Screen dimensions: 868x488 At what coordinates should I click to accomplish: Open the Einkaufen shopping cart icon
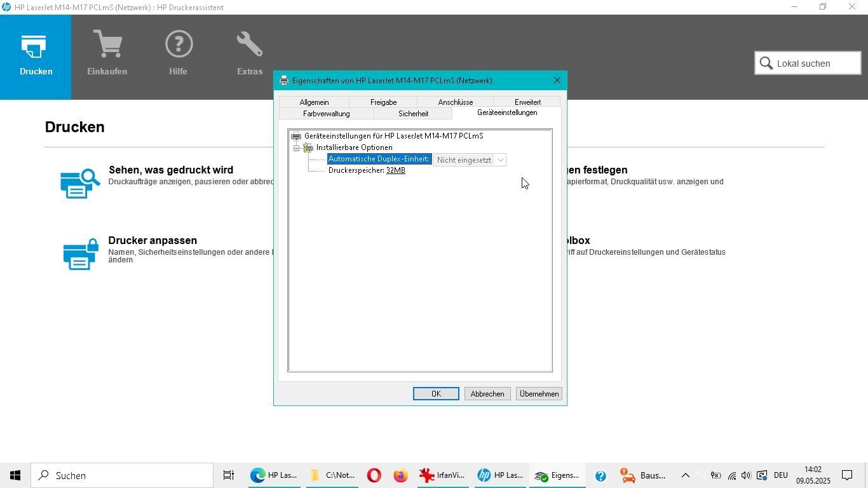[107, 45]
